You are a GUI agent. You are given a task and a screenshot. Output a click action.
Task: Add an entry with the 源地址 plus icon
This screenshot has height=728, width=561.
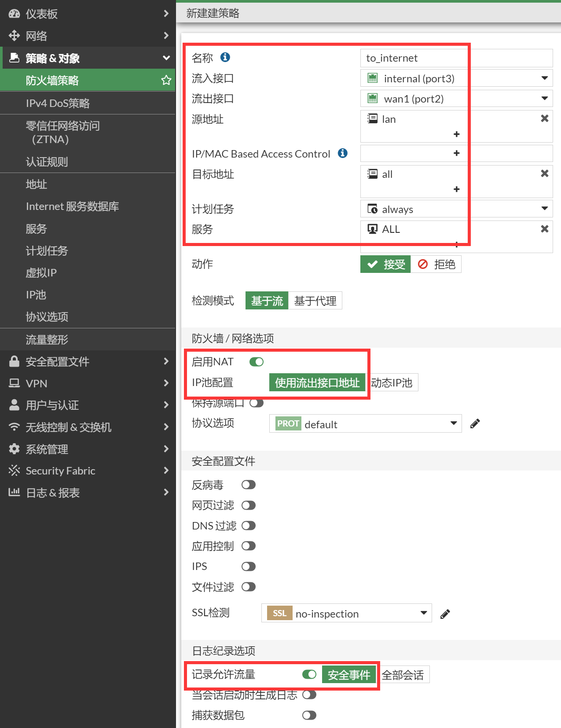click(456, 134)
